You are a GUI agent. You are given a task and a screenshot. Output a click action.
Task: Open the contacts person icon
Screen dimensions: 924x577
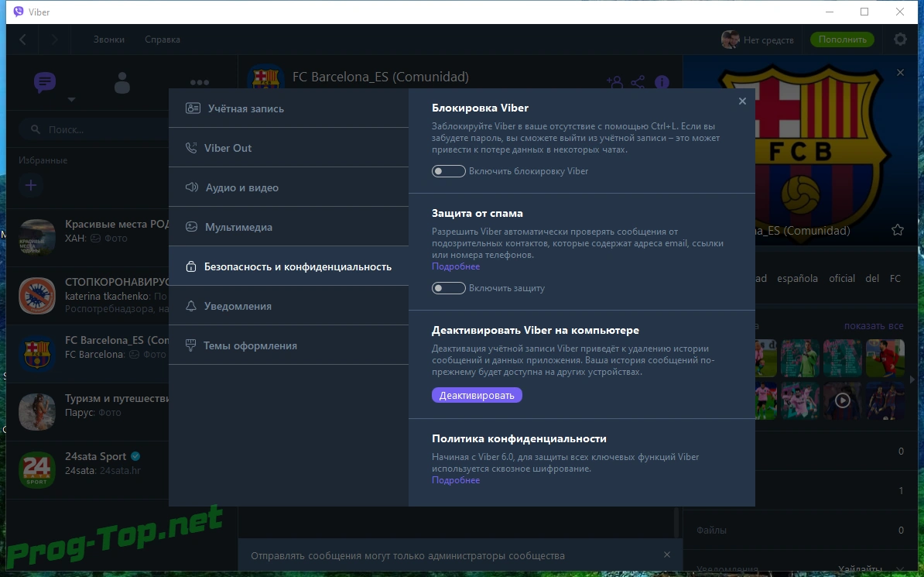[x=122, y=83]
